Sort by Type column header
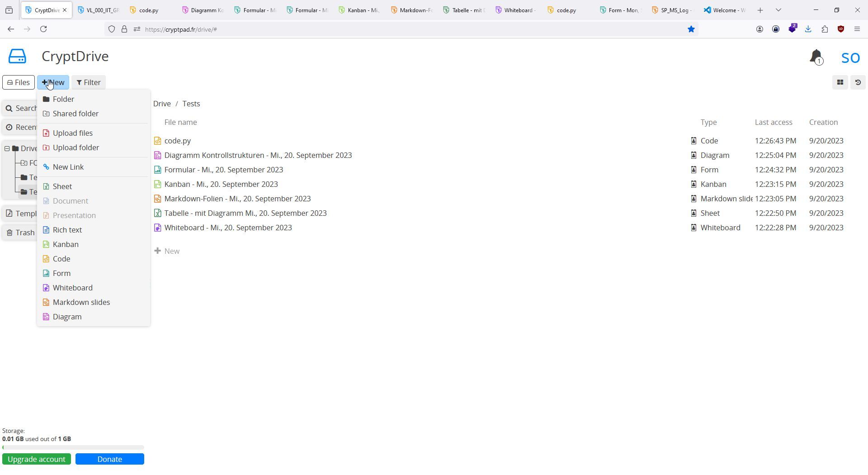 coord(708,122)
